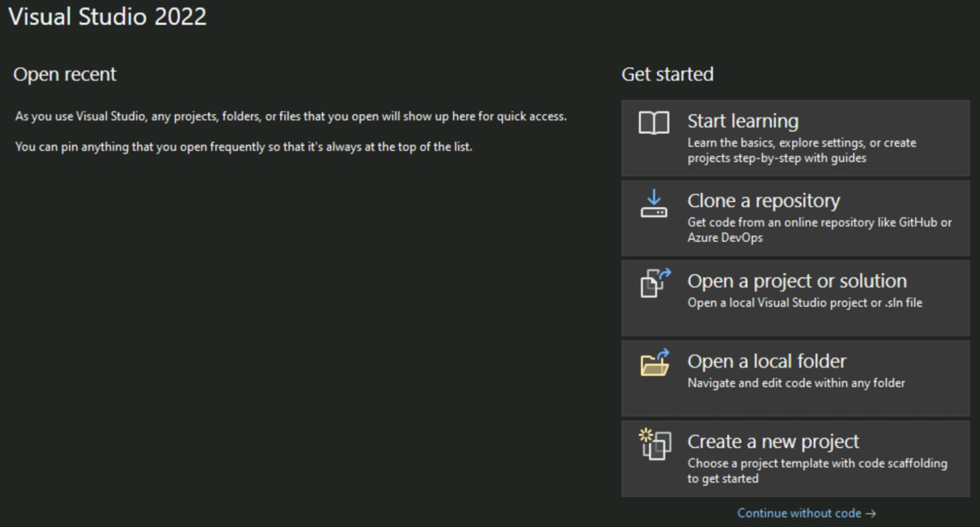This screenshot has height=527, width=980.
Task: Launch Create a new project title
Action: tap(773, 442)
